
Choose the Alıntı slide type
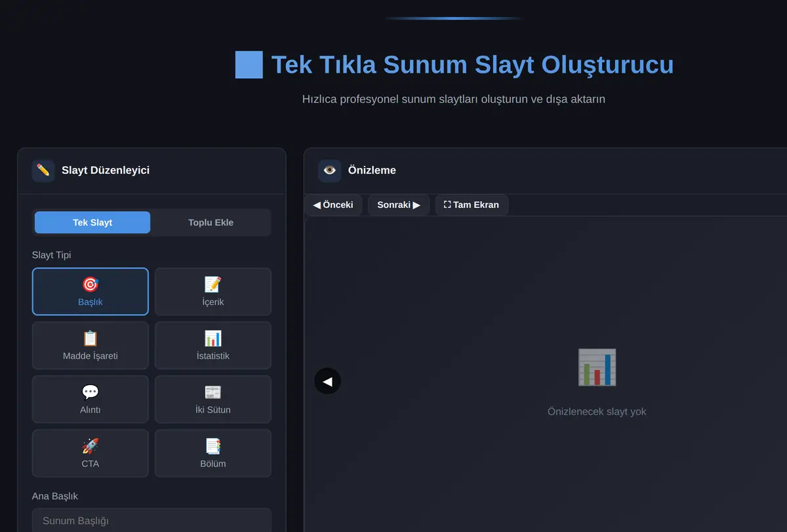pos(91,399)
